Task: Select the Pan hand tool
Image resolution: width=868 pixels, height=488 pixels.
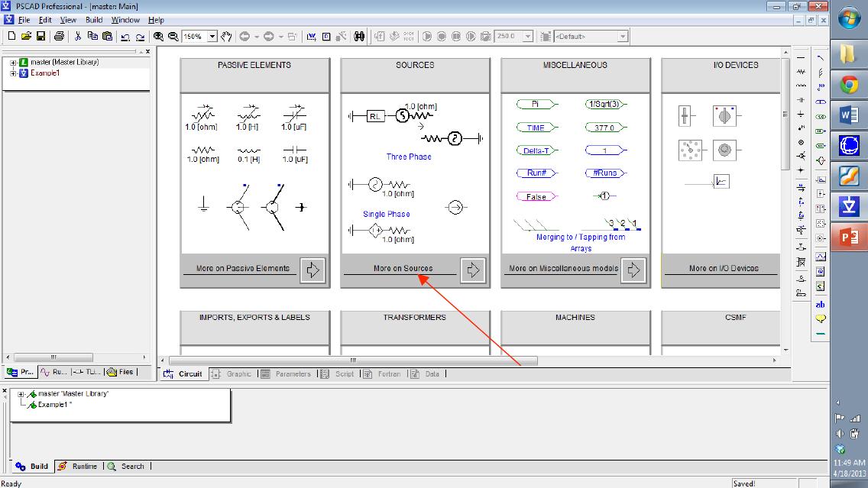Action: pyautogui.click(x=226, y=36)
